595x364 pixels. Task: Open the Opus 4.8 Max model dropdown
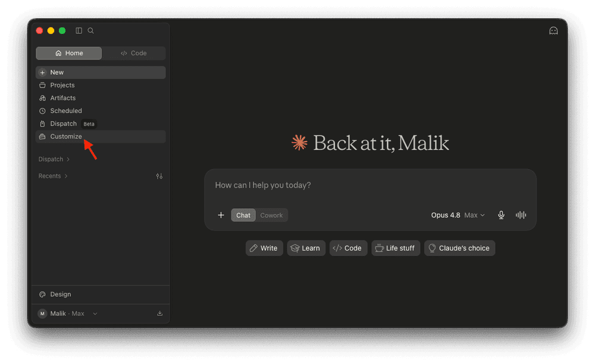click(458, 215)
